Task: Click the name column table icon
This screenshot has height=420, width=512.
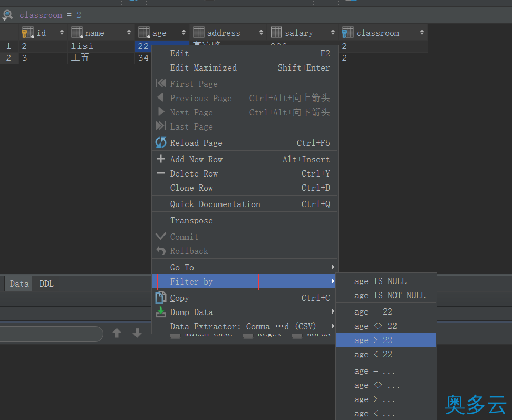Action: click(77, 33)
